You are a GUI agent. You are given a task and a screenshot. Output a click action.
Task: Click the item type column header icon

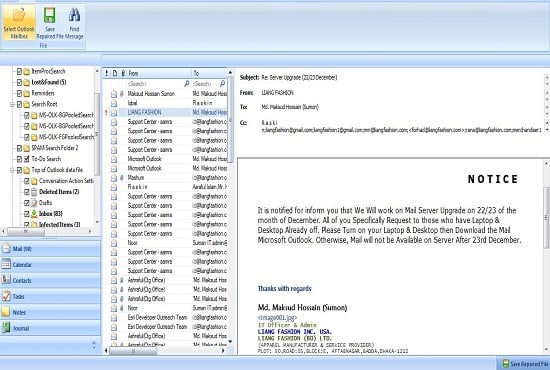115,73
